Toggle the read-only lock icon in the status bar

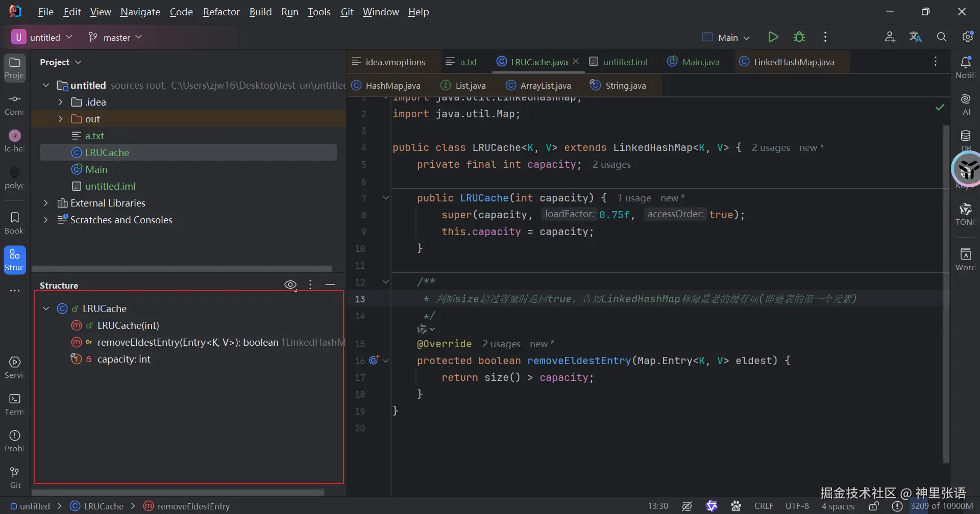pos(874,506)
